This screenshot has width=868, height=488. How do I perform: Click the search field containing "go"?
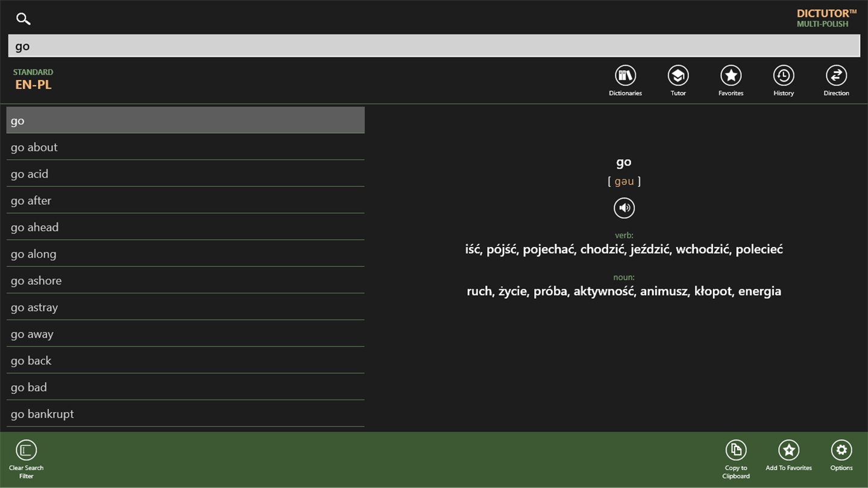point(434,46)
